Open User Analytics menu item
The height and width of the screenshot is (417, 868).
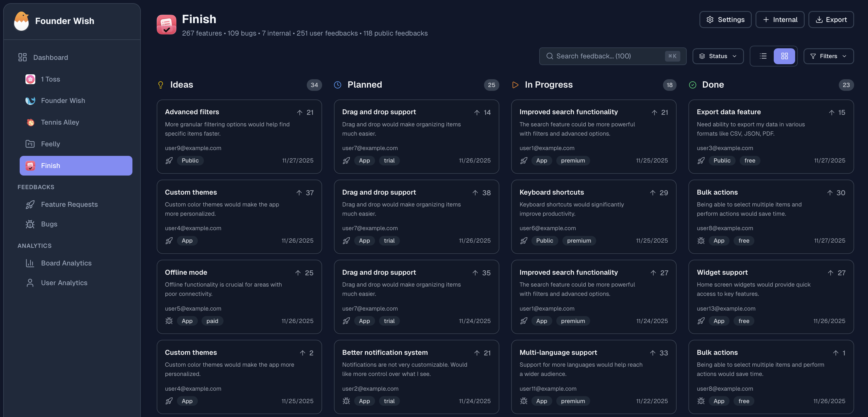(64, 283)
